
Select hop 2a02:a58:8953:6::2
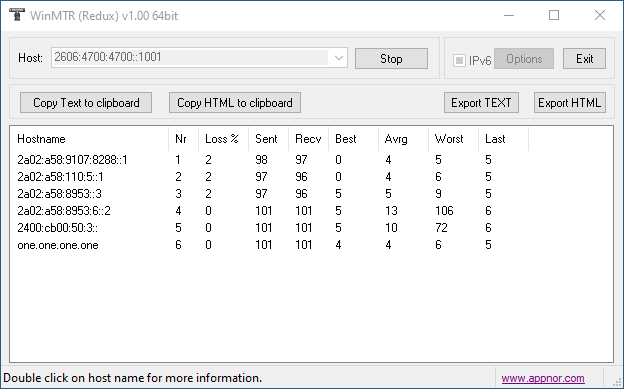point(64,211)
